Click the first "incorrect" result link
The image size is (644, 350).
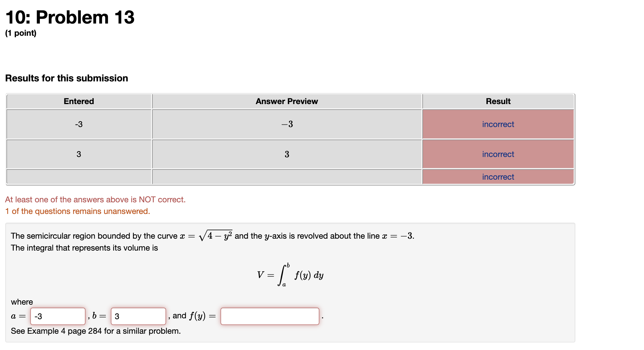point(498,124)
